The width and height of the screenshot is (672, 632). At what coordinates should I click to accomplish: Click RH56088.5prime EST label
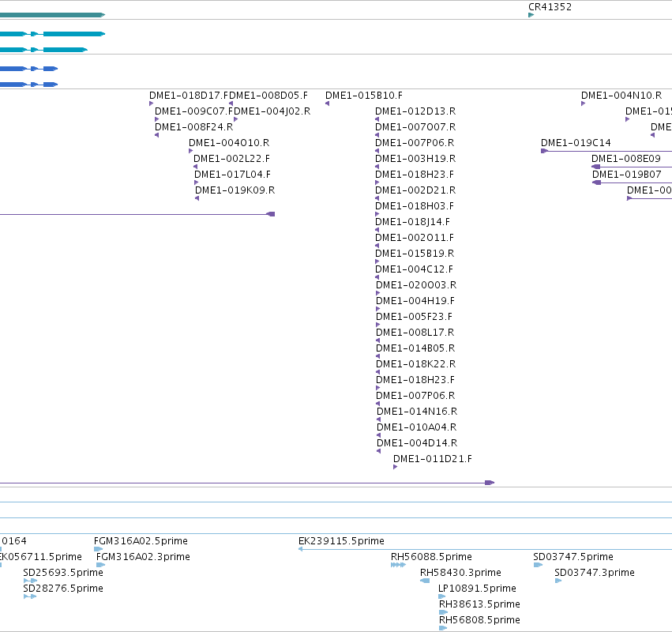[431, 557]
